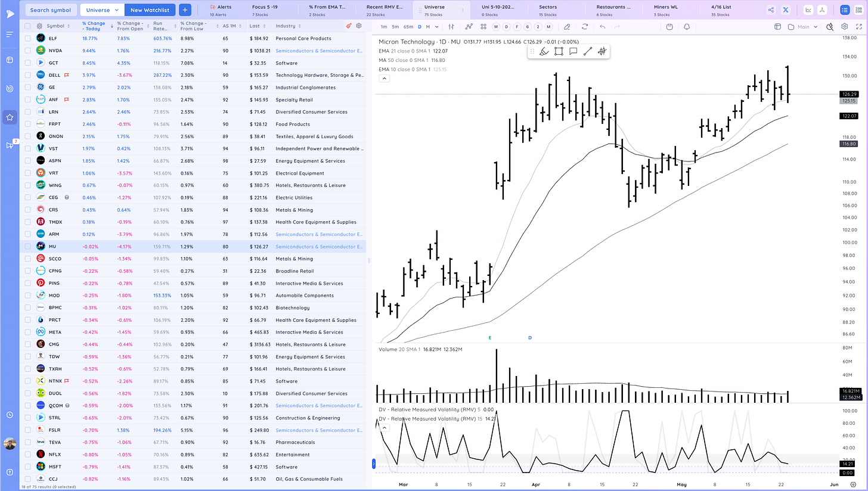This screenshot has width=868, height=491.
Task: Open the left sidebar menu lines icon
Action: click(x=10, y=35)
